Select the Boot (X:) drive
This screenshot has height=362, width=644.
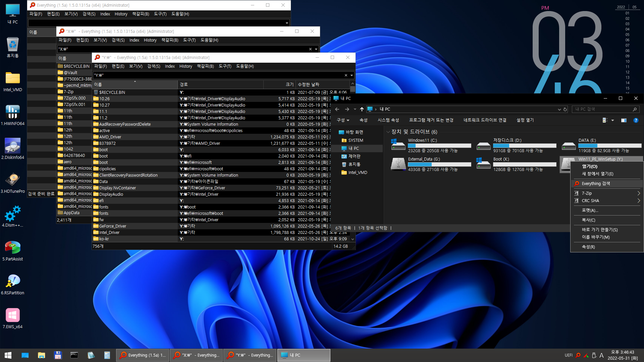click(517, 164)
